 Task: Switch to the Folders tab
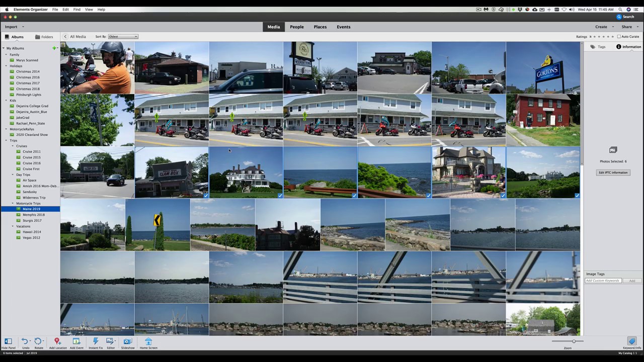point(44,37)
